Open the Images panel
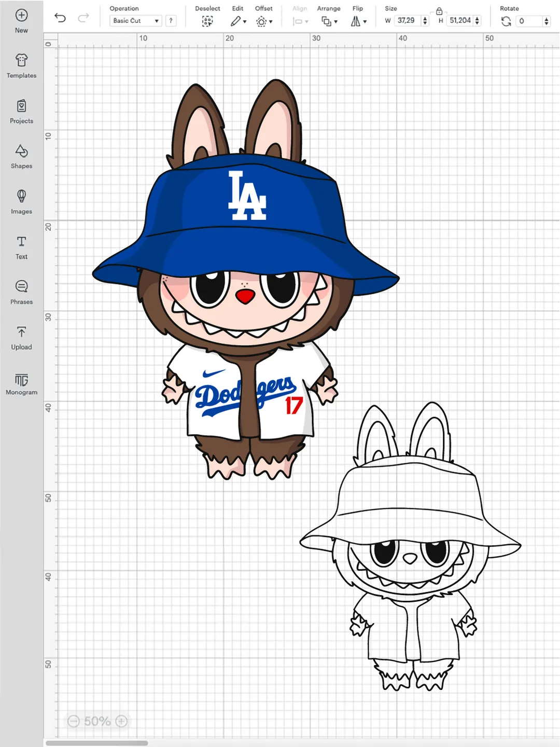 (x=21, y=201)
